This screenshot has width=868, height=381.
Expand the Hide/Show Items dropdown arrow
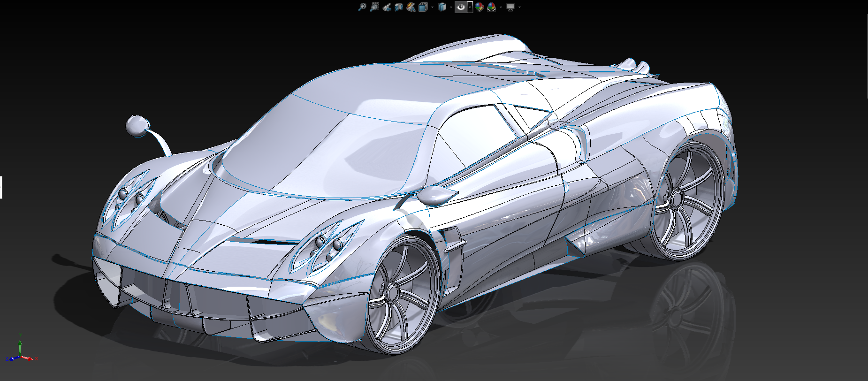[470, 7]
